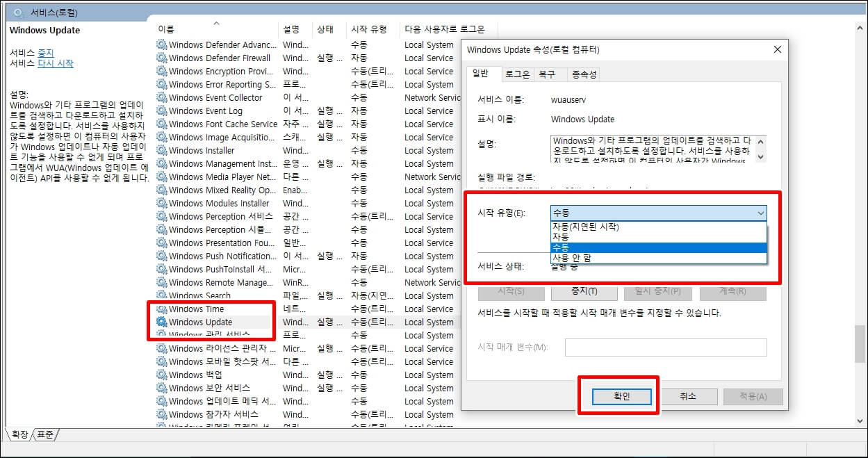Click the search icon beside 서비스(로컬)
The width and height of the screenshot is (868, 458).
click(x=19, y=13)
